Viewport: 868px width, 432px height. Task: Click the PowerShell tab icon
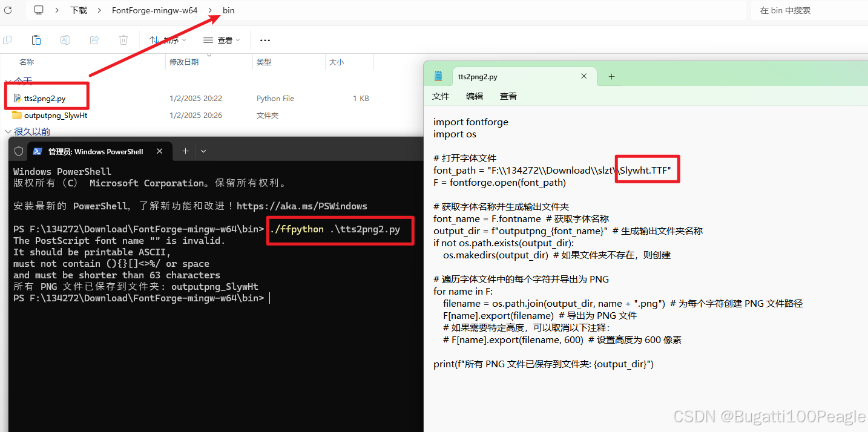pos(38,151)
